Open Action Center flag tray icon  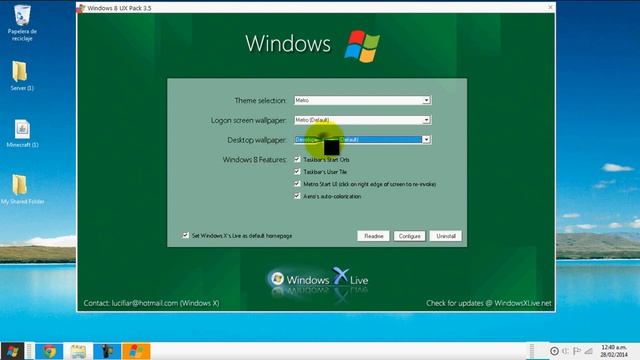577,351
